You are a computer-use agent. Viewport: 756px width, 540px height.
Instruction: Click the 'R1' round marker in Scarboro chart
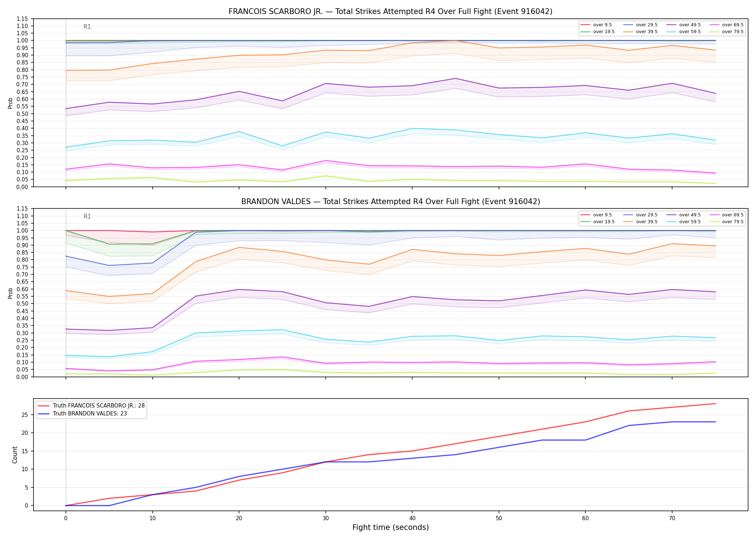(87, 27)
